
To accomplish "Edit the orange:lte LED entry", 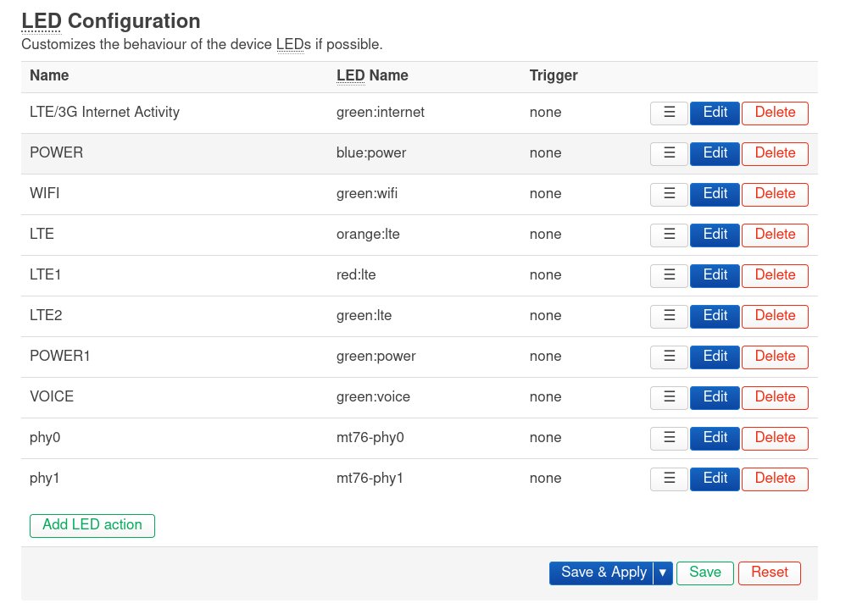I will (715, 235).
